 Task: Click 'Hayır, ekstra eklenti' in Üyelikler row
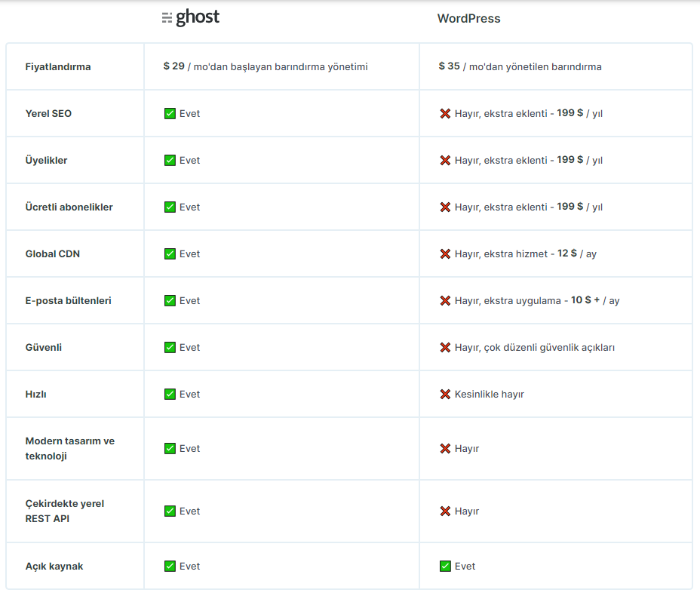pyautogui.click(x=501, y=160)
